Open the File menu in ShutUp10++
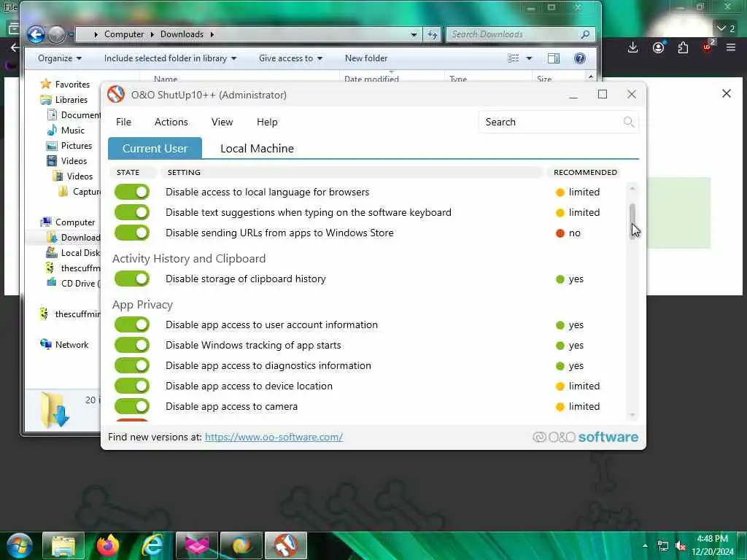 123,122
